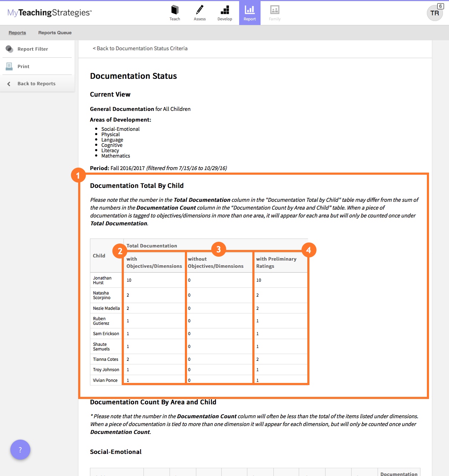Image resolution: width=449 pixels, height=476 pixels.
Task: Open the Reports Queue tab
Action: pyautogui.click(x=55, y=32)
